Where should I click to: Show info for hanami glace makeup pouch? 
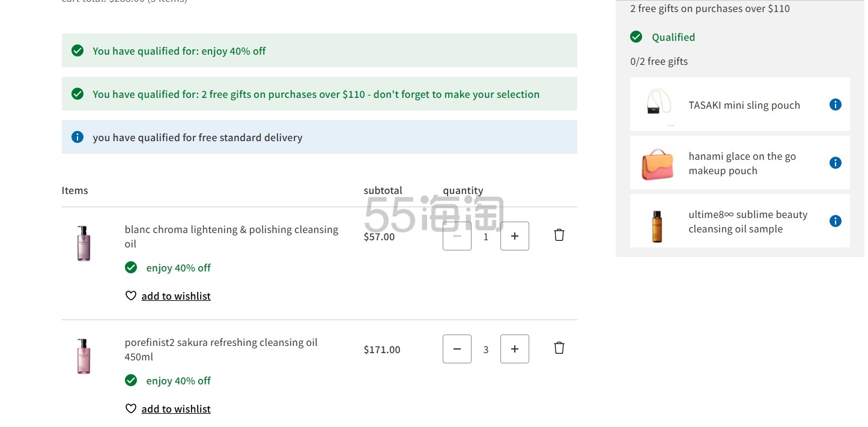coord(835,163)
